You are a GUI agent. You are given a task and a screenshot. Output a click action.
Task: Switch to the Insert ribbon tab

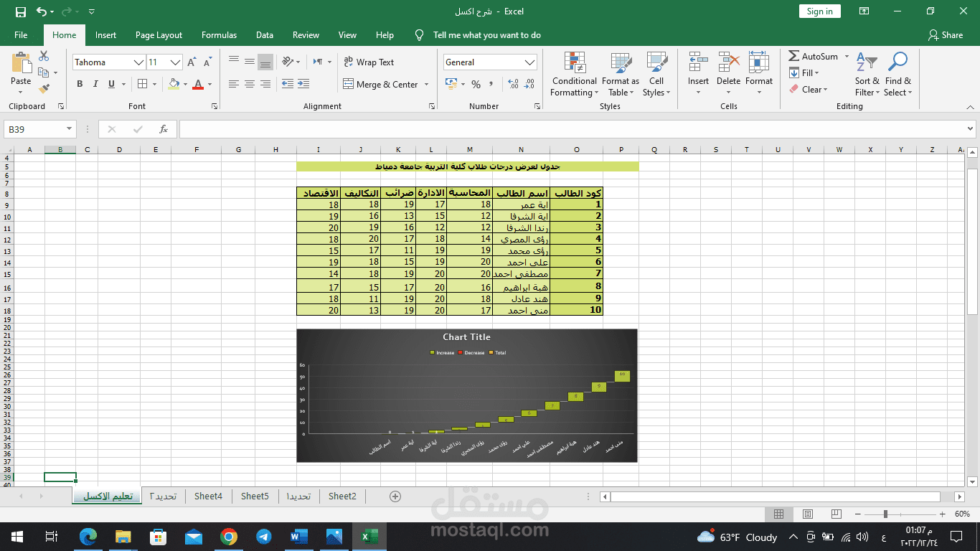pyautogui.click(x=105, y=34)
